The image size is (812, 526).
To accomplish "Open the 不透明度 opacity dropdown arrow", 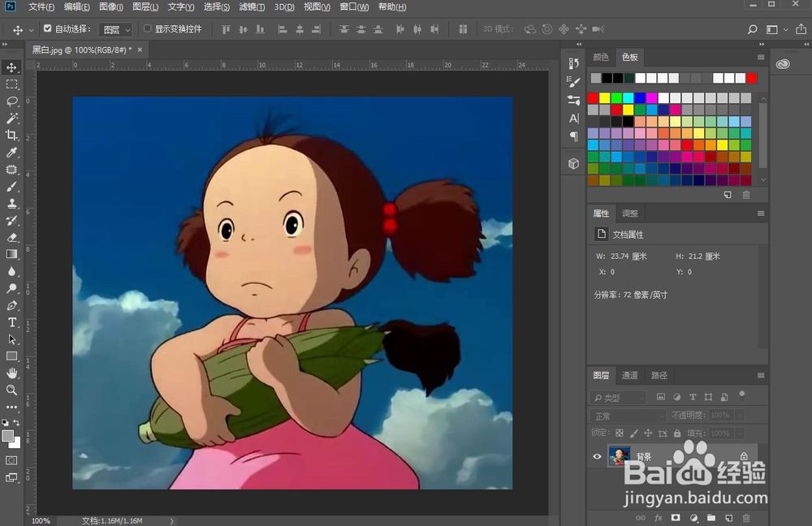I will [x=741, y=416].
